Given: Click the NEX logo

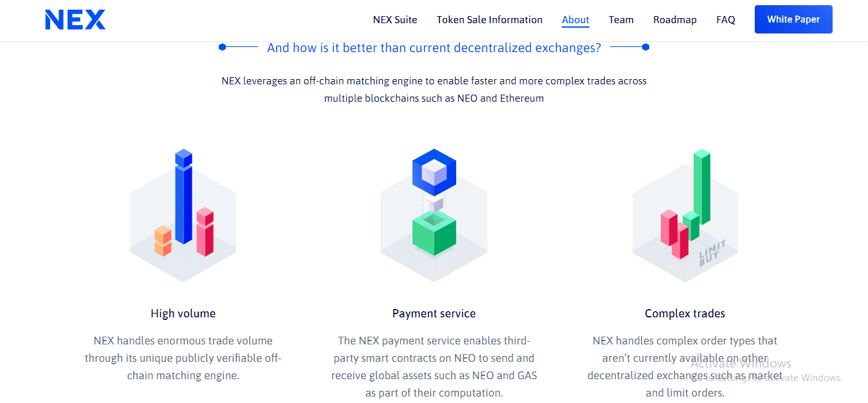Looking at the screenshot, I should (x=75, y=20).
